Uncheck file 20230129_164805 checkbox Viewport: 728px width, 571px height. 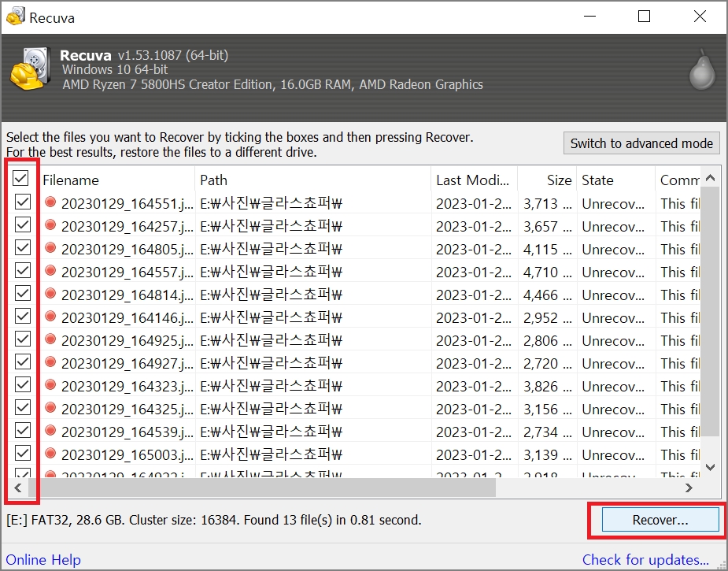pyautogui.click(x=23, y=247)
